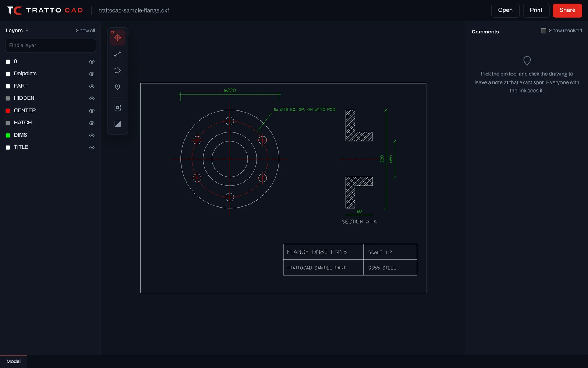Select the HIDDEN layer name
Viewport: 588px width, 368px height.
tap(24, 98)
